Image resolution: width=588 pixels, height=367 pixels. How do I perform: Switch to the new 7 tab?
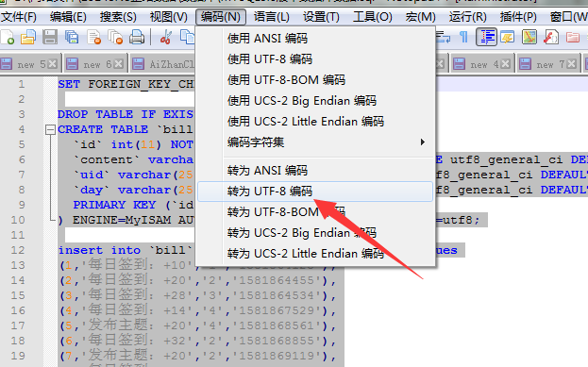pyautogui.click(x=547, y=64)
